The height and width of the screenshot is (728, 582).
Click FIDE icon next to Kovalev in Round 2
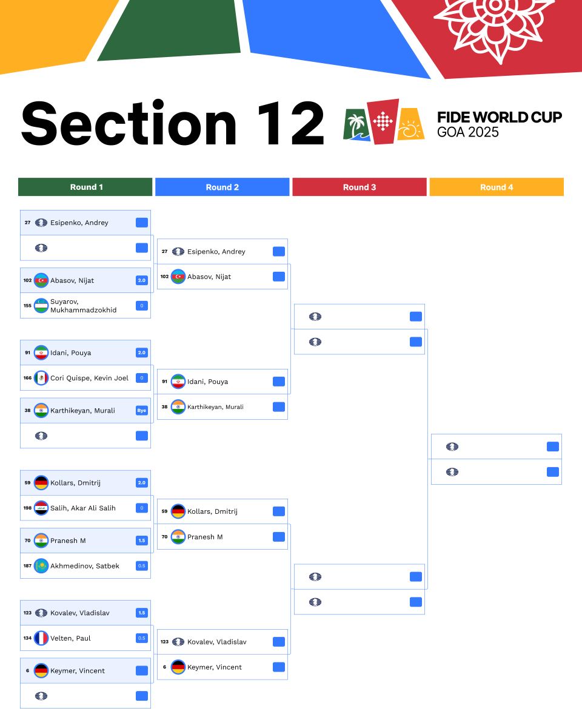pos(178,642)
